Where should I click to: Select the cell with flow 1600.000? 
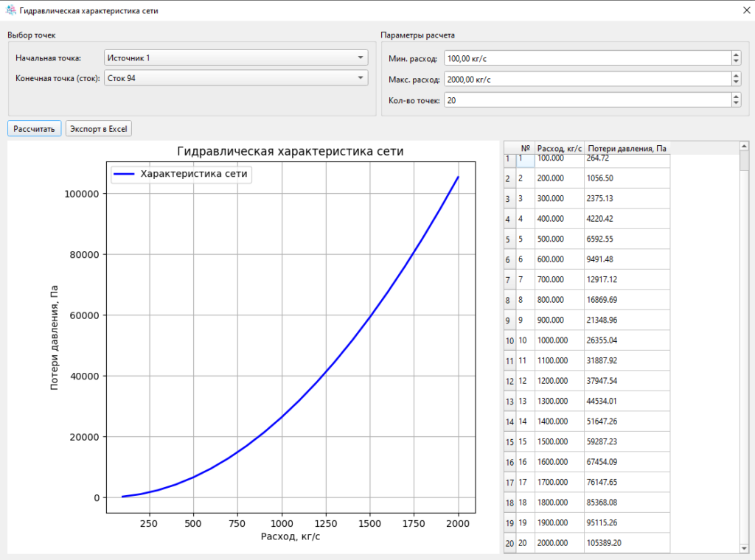(x=560, y=461)
